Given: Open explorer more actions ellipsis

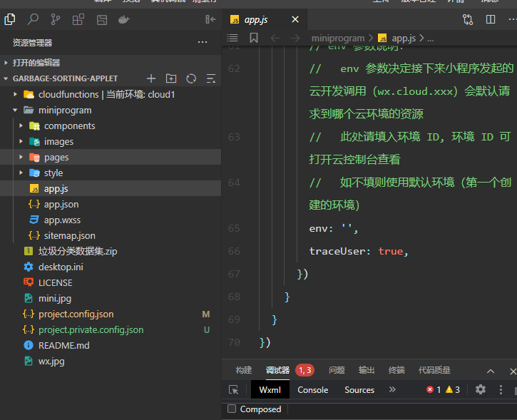Looking at the screenshot, I should point(203,42).
